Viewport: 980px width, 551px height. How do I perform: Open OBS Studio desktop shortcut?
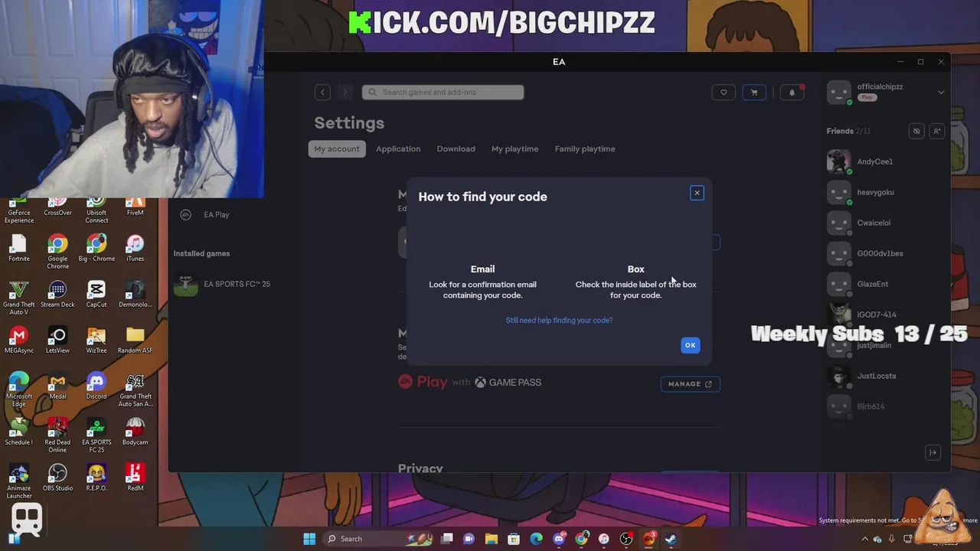pos(57,478)
